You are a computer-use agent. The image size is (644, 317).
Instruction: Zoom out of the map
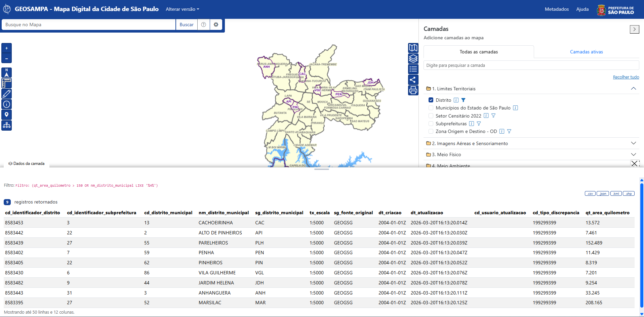point(6,58)
